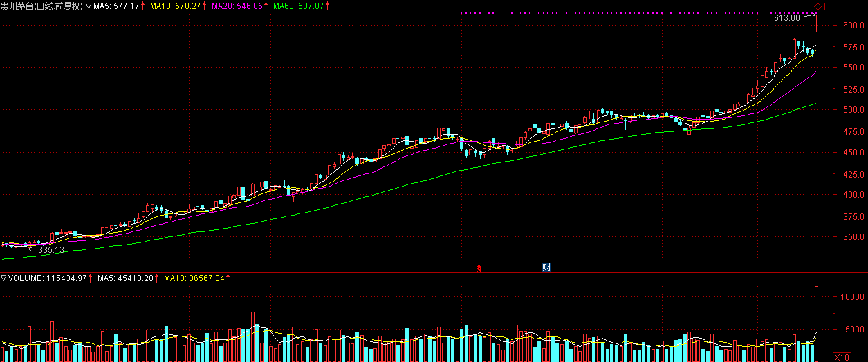Click the 425.0 price axis label
Viewport: 868px width, 362px height.
[853, 173]
